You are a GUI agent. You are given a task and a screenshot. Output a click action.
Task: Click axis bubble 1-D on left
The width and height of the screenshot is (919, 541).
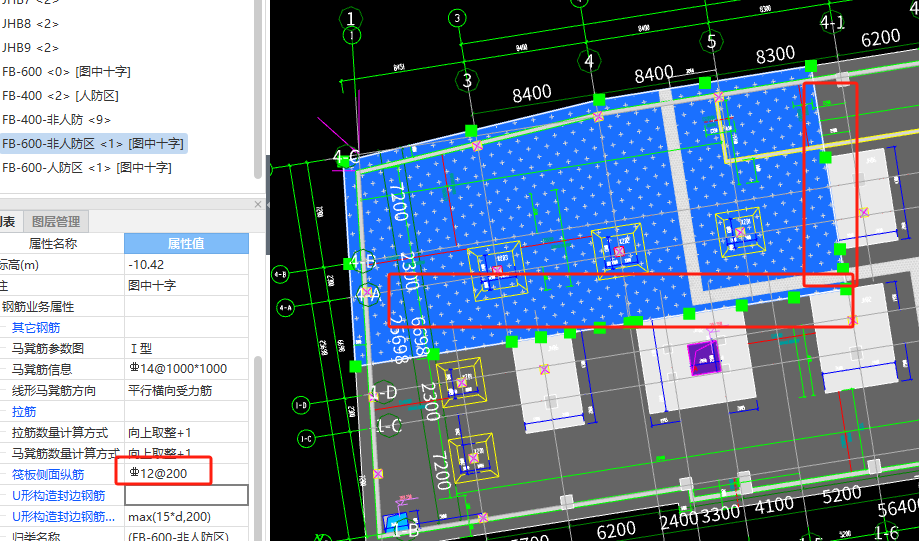301,405
